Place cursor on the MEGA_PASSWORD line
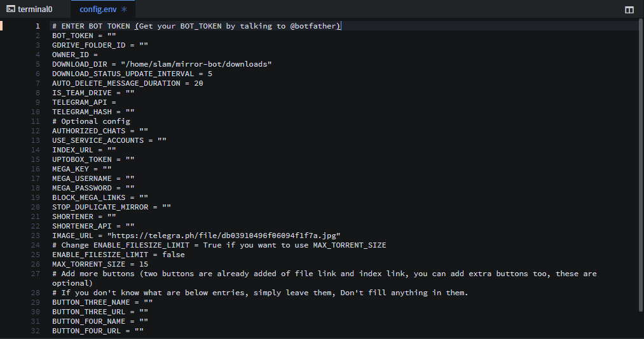 coord(93,188)
